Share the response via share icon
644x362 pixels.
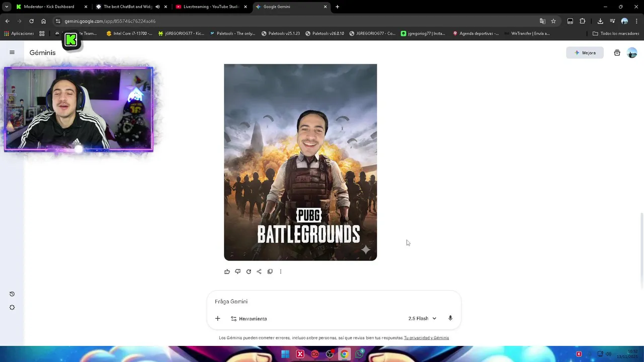[259, 271]
